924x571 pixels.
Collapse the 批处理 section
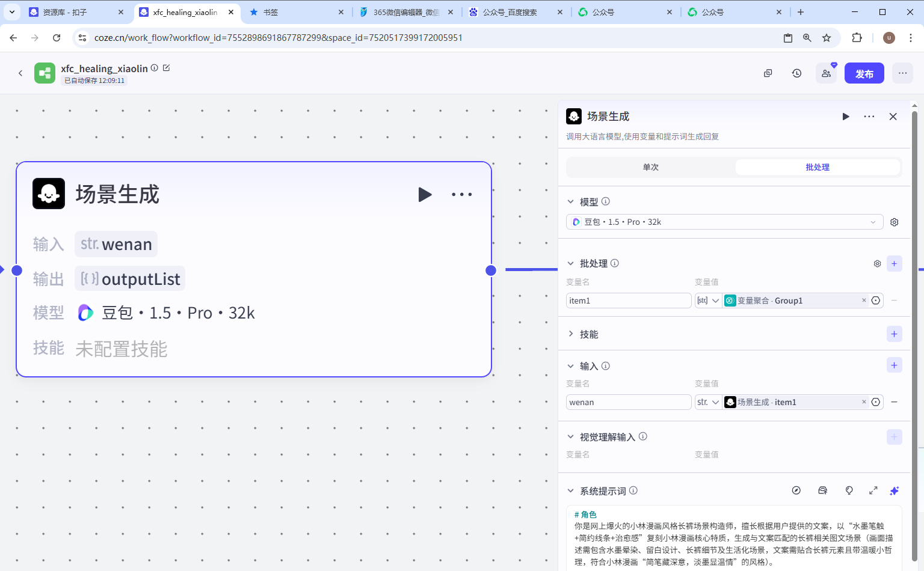[571, 263]
